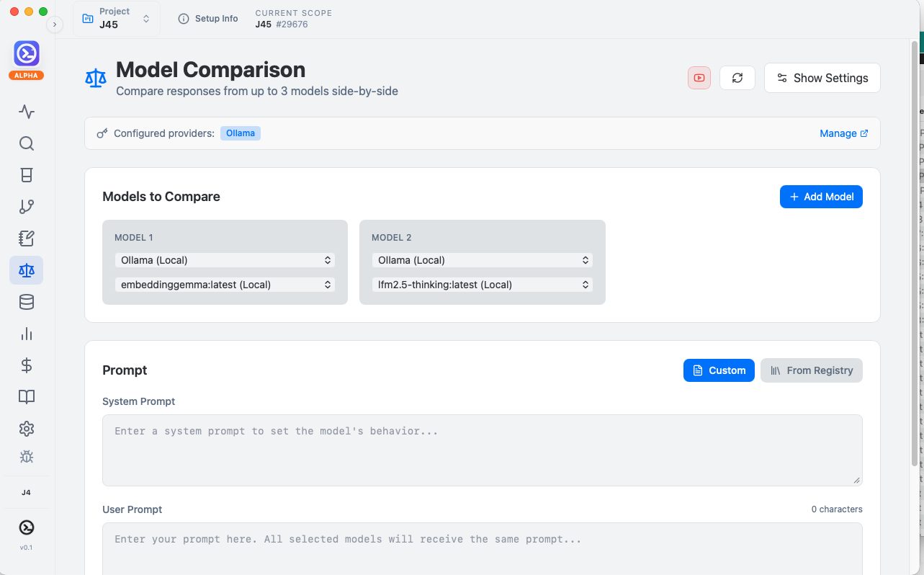The height and width of the screenshot is (575, 924).
Task: Open the git branch sidebar icon
Action: point(27,207)
